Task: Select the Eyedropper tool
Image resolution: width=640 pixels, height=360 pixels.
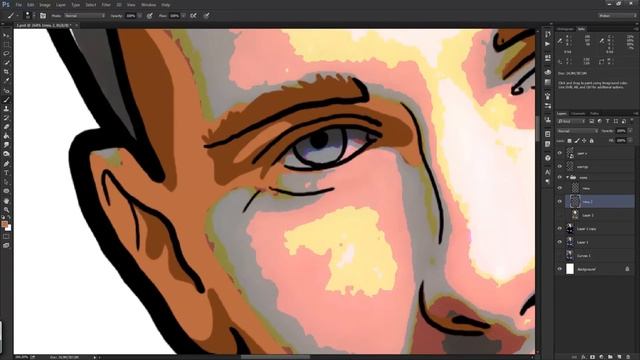Action: 6,80
